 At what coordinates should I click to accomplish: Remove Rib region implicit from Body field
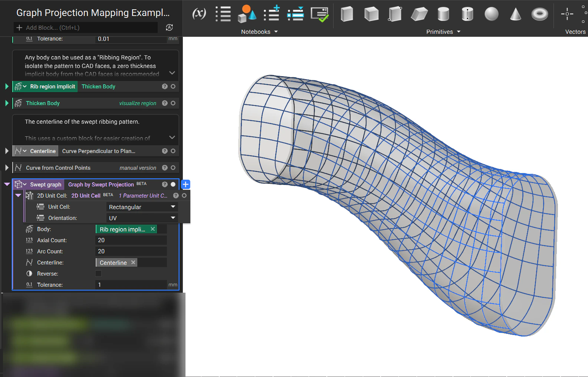152,229
